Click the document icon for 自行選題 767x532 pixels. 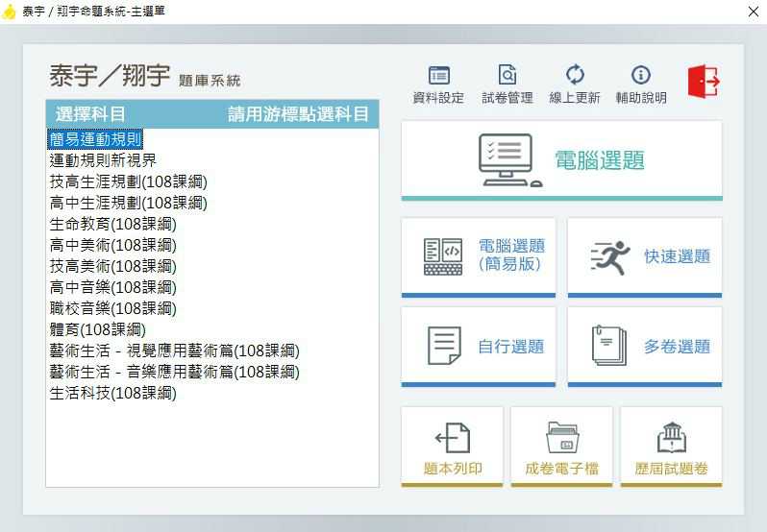pos(444,346)
